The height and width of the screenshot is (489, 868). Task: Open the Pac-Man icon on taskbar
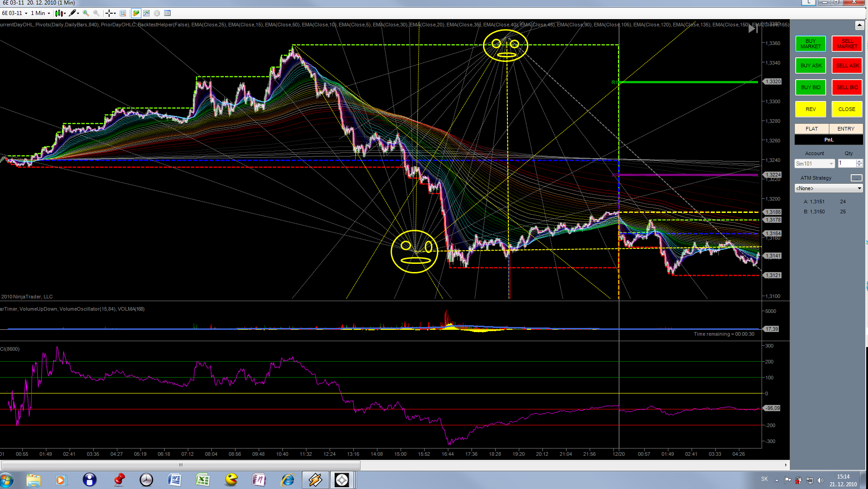pyautogui.click(x=231, y=480)
